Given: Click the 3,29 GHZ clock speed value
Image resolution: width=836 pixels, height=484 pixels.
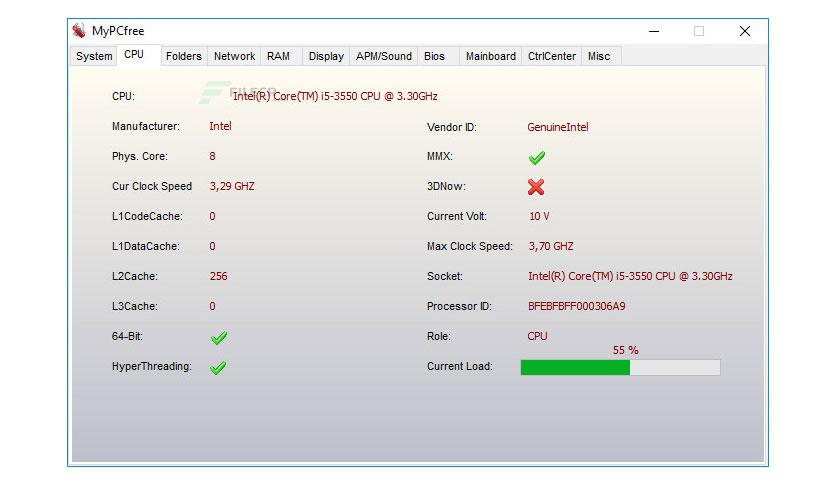Looking at the screenshot, I should point(232,187).
